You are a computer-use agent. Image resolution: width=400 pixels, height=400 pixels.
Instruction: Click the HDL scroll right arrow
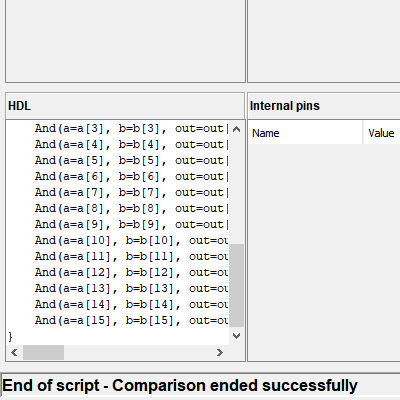tap(219, 352)
